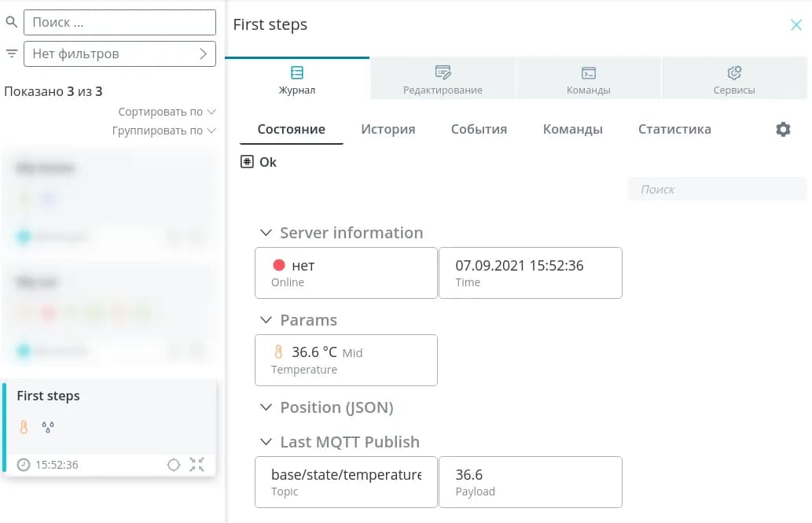Image resolution: width=812 pixels, height=523 pixels.
Task: Open the Статистика subtab
Action: (674, 129)
